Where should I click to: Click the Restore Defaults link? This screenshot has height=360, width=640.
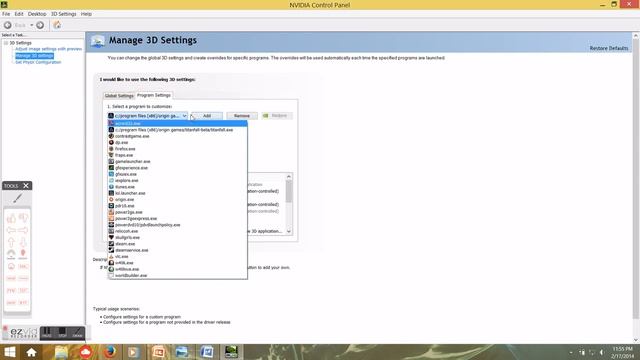[609, 48]
